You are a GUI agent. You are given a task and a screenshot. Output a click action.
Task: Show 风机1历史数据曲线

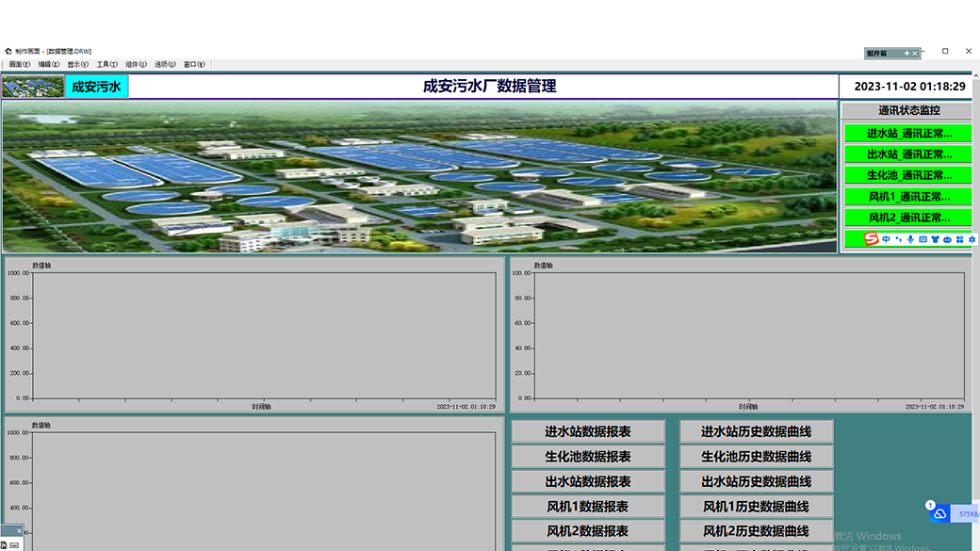pos(757,506)
